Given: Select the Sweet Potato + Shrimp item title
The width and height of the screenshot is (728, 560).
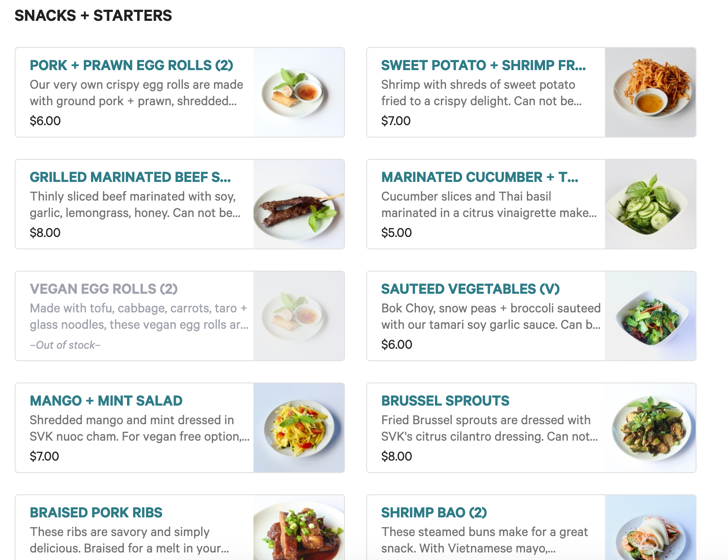Looking at the screenshot, I should click(483, 65).
